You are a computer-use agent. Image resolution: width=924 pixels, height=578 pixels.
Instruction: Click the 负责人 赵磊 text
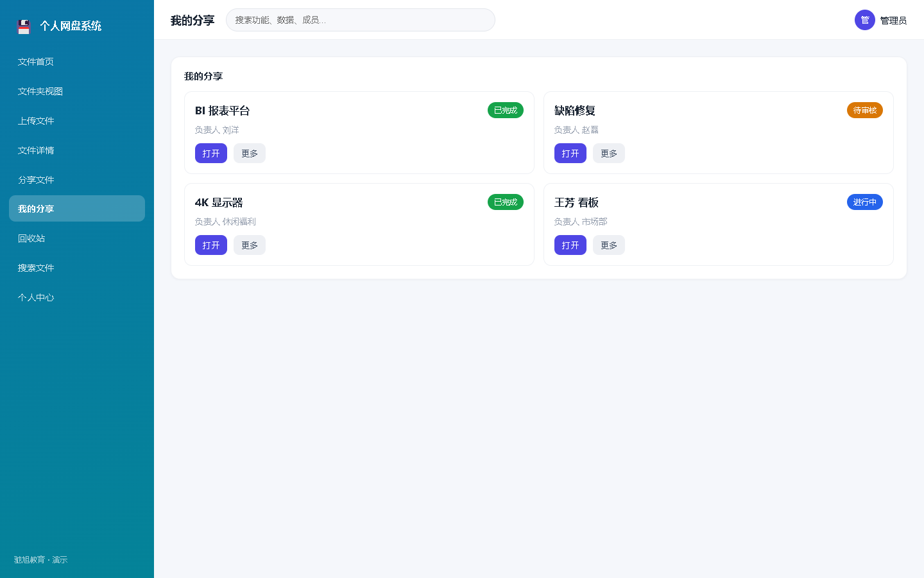click(576, 130)
